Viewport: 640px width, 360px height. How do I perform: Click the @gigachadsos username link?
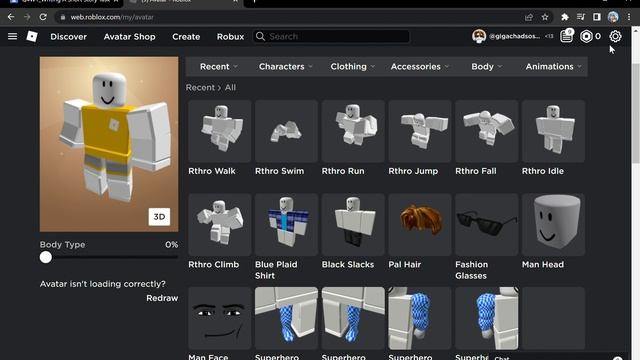(514, 36)
